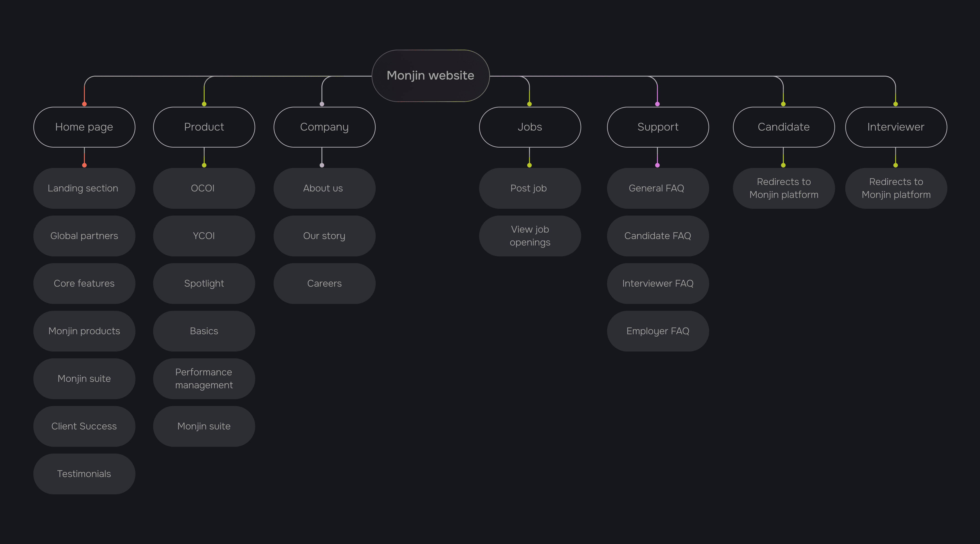Click the Spotlight product item
The image size is (980, 544).
tap(204, 283)
